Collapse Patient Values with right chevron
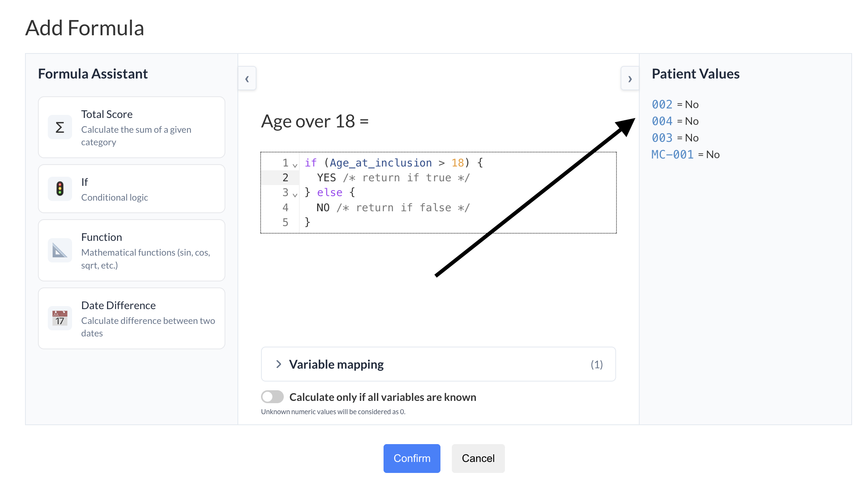This screenshot has height=490, width=868. point(630,79)
